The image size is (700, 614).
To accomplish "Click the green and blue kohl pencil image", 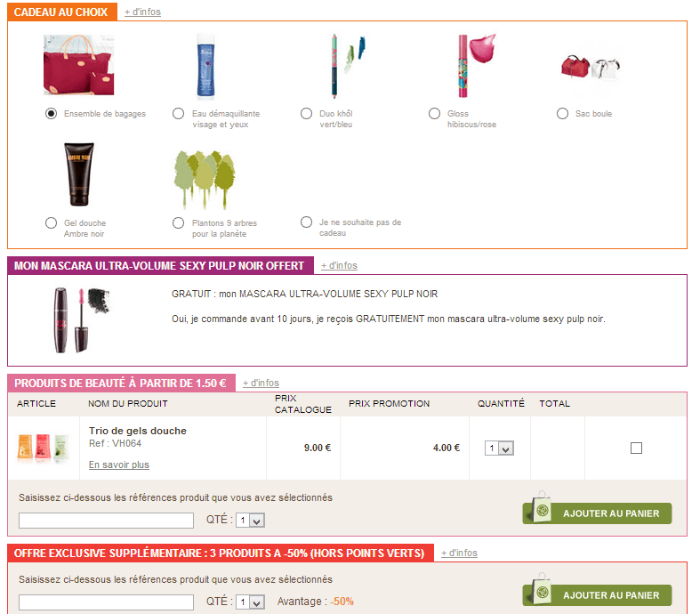I will click(x=347, y=65).
